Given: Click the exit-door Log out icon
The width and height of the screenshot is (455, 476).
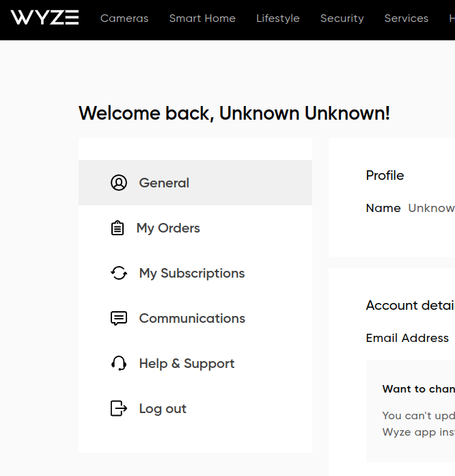Looking at the screenshot, I should point(119,408).
